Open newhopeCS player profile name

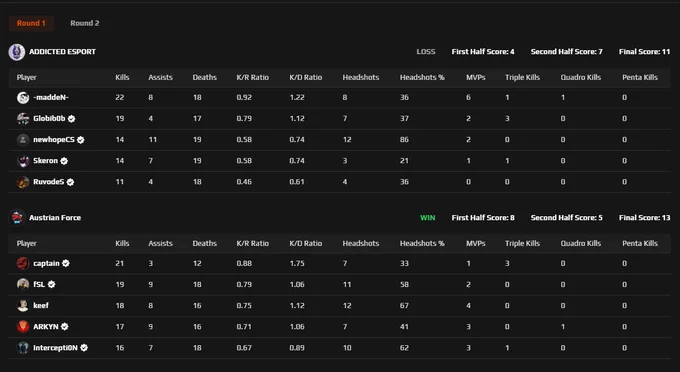point(54,140)
